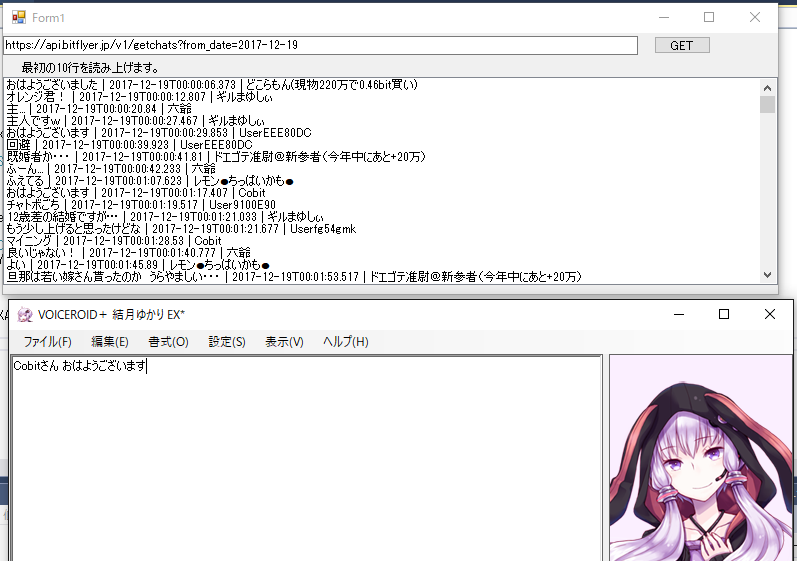Click the GET button in Form1
Image resolution: width=797 pixels, height=561 pixels.
(682, 46)
